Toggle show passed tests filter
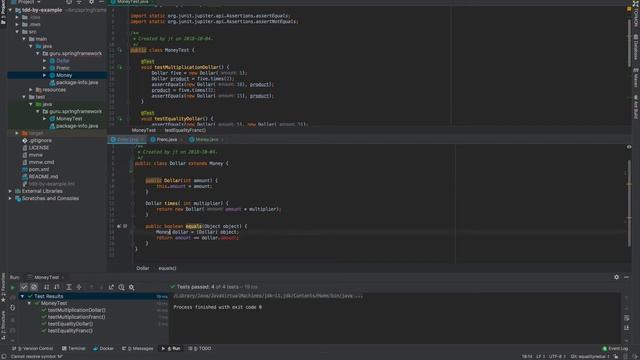Image resolution: width=640 pixels, height=360 pixels. [x=24, y=287]
